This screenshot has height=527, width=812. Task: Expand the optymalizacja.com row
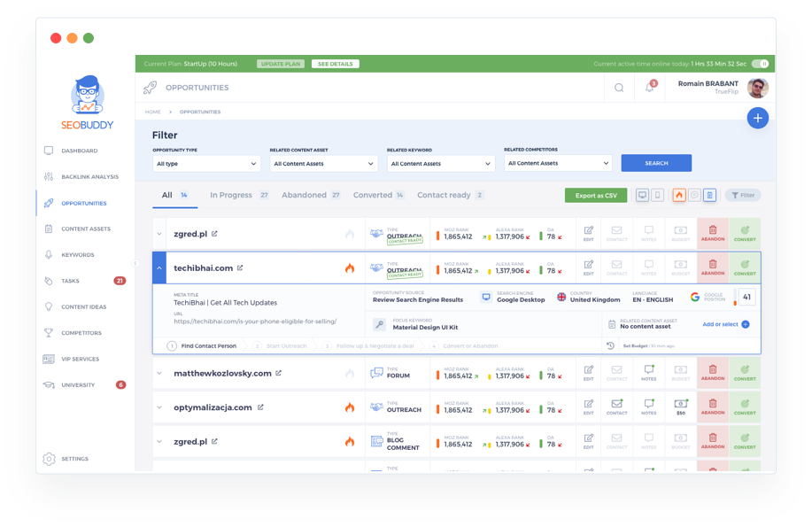pos(159,407)
